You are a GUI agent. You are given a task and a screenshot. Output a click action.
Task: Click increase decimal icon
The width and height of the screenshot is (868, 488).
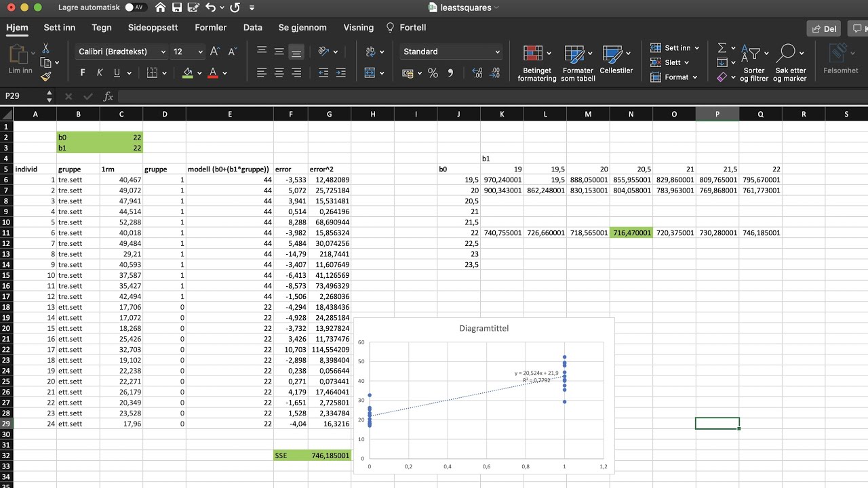click(477, 73)
